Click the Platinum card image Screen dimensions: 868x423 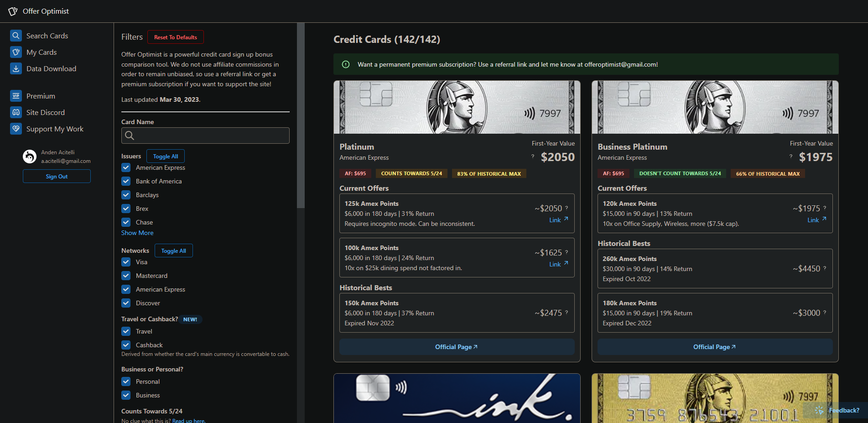[457, 107]
